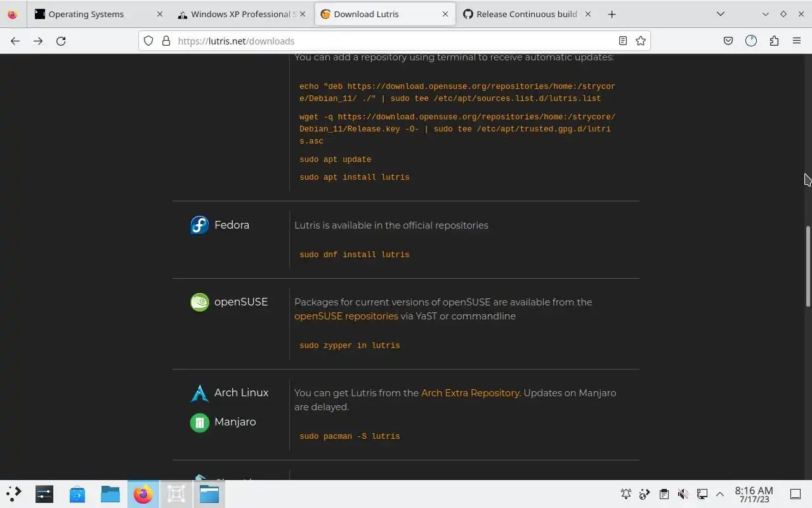Viewport: 812px width, 508px height.
Task: Click the 'sudo zypper in lutris' command
Action: pyautogui.click(x=350, y=345)
